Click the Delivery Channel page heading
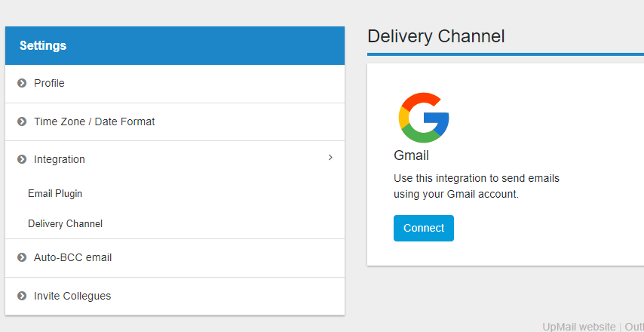The image size is (644, 332). tap(436, 36)
